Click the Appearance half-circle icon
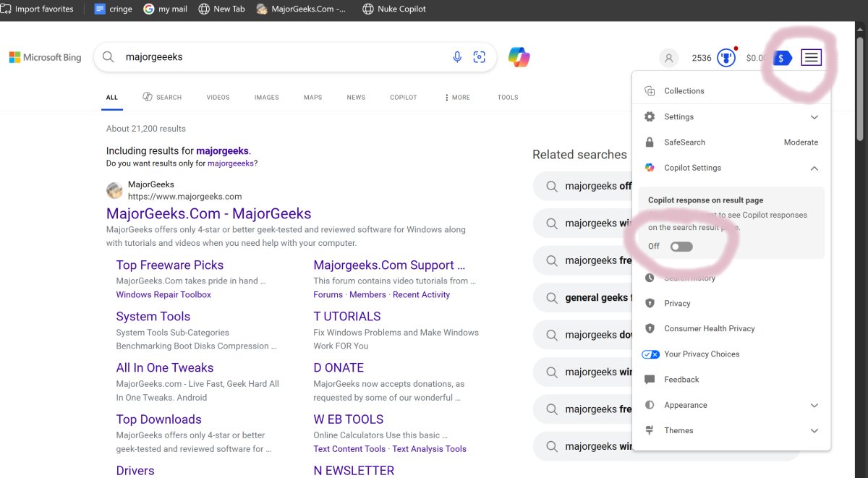 point(650,405)
